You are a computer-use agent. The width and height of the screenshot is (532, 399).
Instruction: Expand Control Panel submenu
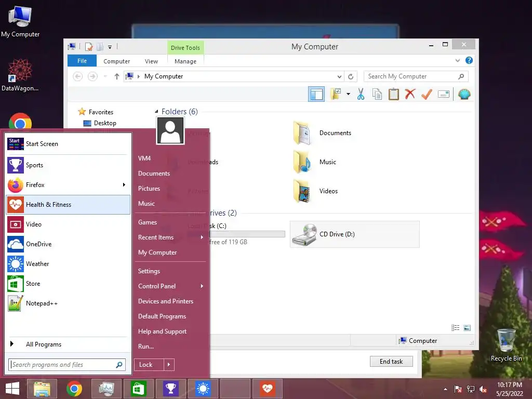click(202, 286)
